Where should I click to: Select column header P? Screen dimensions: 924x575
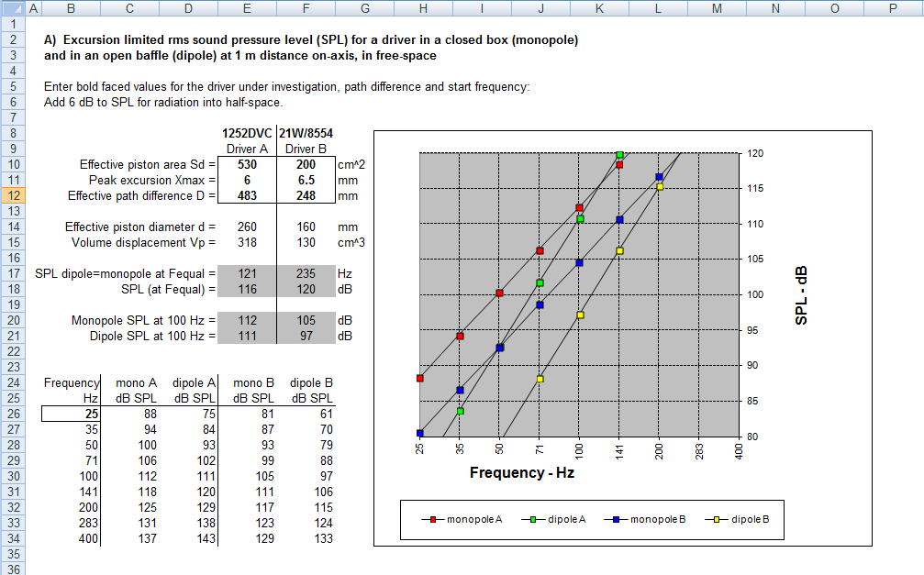[x=893, y=8]
